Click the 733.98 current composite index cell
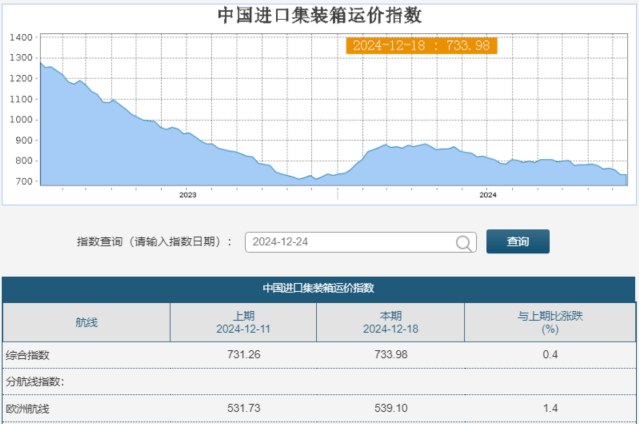The width and height of the screenshot is (639, 424). point(390,355)
